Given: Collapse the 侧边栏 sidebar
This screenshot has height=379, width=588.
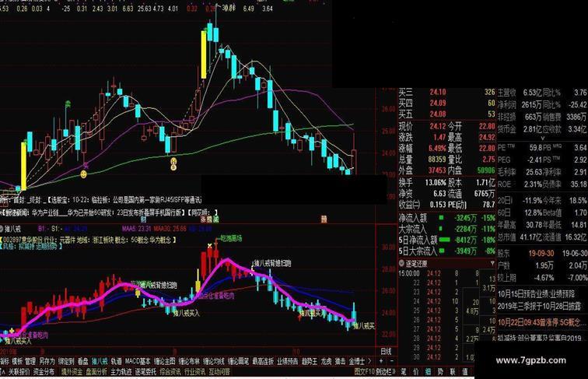Looking at the screenshot, I should point(385,372).
